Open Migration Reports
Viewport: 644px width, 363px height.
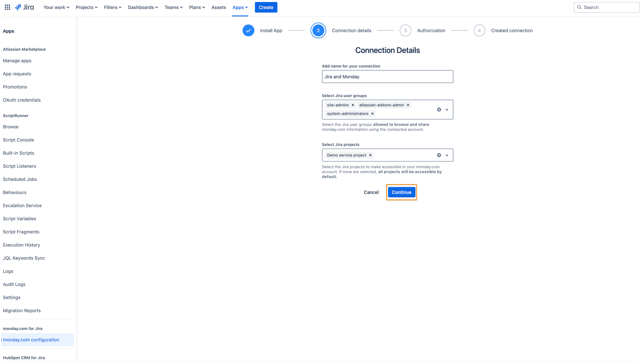point(22,310)
